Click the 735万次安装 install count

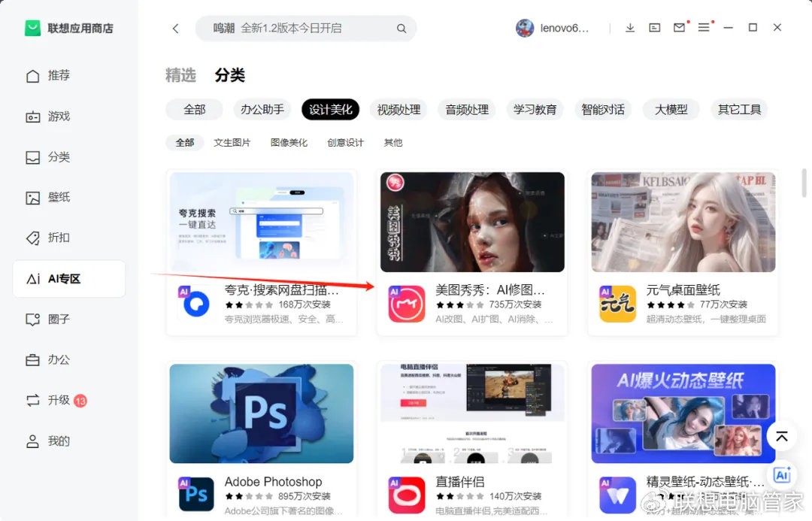[x=515, y=304]
